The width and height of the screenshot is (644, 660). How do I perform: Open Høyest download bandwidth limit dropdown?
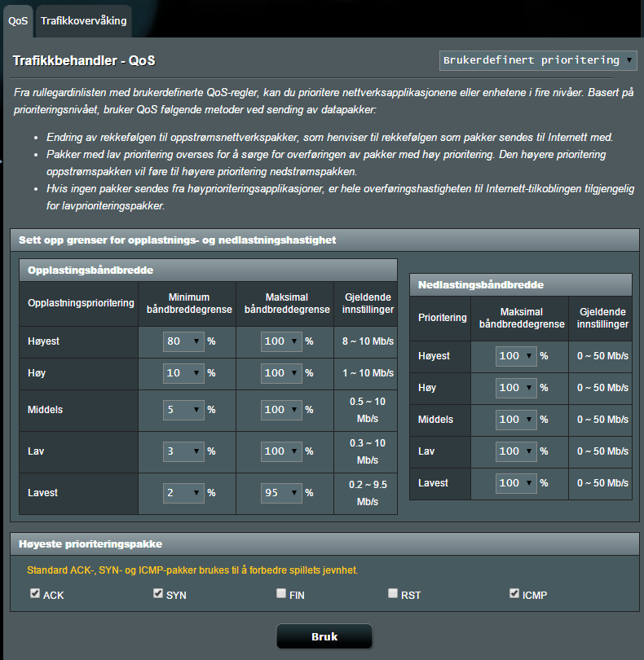[x=516, y=356]
